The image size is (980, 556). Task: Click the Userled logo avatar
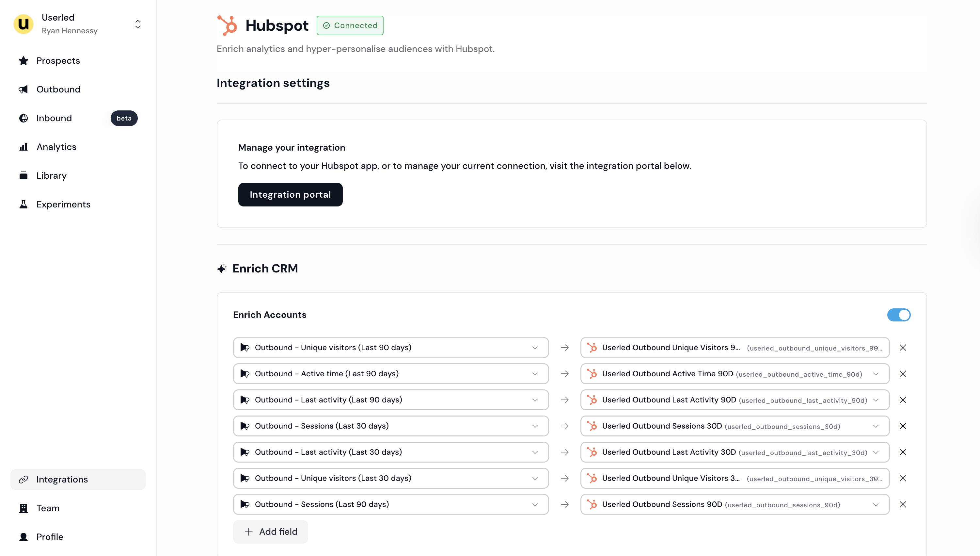point(24,24)
